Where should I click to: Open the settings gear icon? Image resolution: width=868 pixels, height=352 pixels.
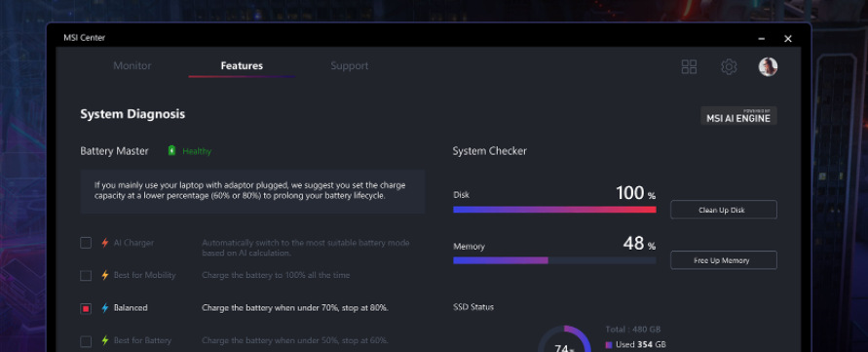pyautogui.click(x=729, y=67)
